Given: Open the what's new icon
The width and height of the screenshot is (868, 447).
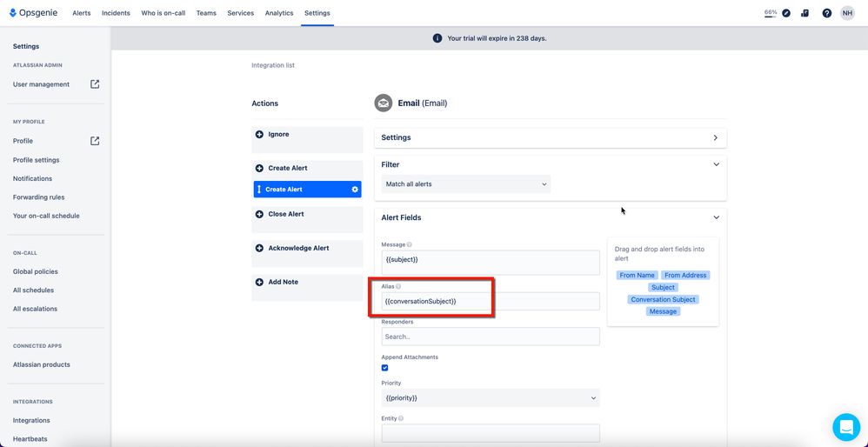Looking at the screenshot, I should (x=805, y=13).
